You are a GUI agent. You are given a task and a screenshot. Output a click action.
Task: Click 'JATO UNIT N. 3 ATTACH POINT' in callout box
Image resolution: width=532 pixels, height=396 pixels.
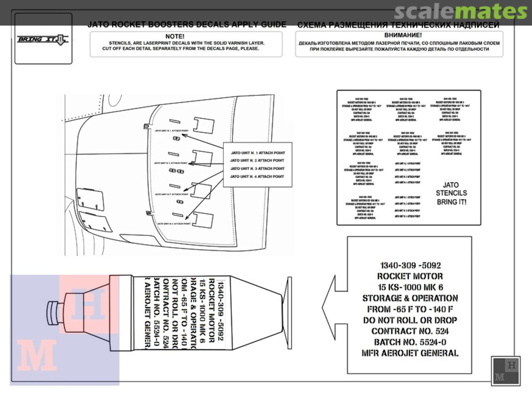pos(257,168)
